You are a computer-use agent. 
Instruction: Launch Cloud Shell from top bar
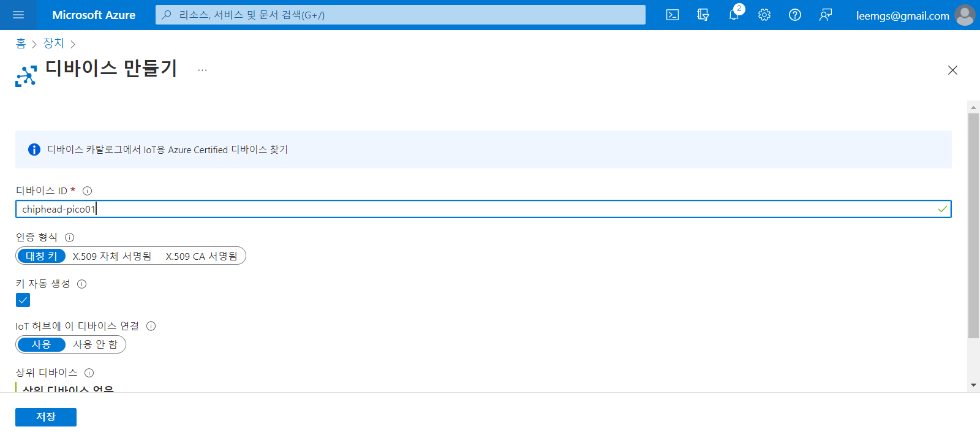(673, 15)
